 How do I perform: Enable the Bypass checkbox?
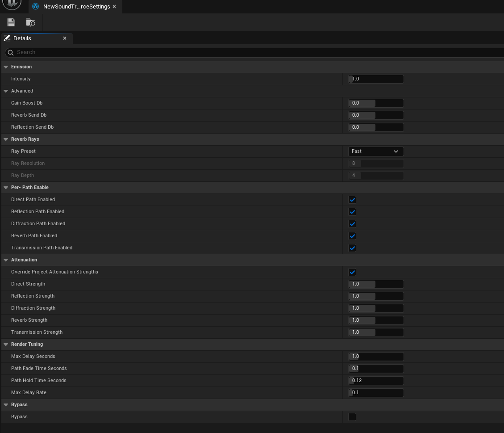(352, 417)
